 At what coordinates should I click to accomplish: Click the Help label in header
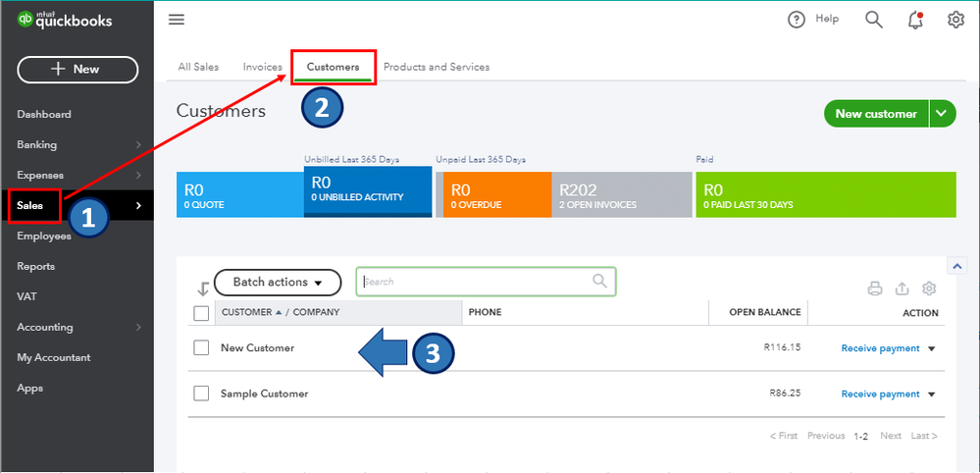(827, 19)
